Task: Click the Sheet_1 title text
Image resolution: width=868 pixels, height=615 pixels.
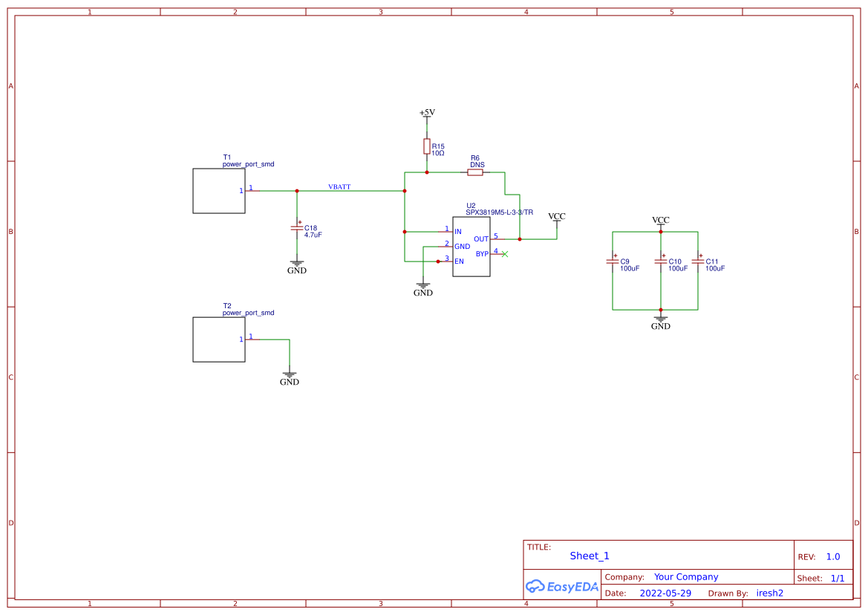Action: (x=589, y=556)
